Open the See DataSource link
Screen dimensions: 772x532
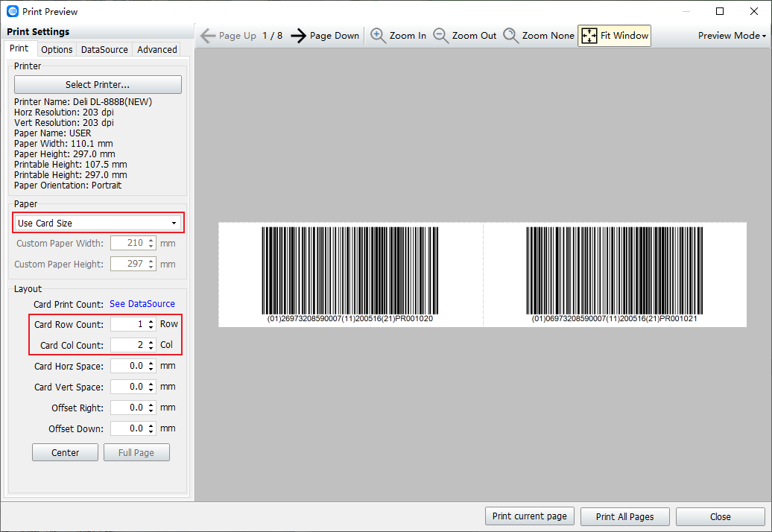point(142,304)
